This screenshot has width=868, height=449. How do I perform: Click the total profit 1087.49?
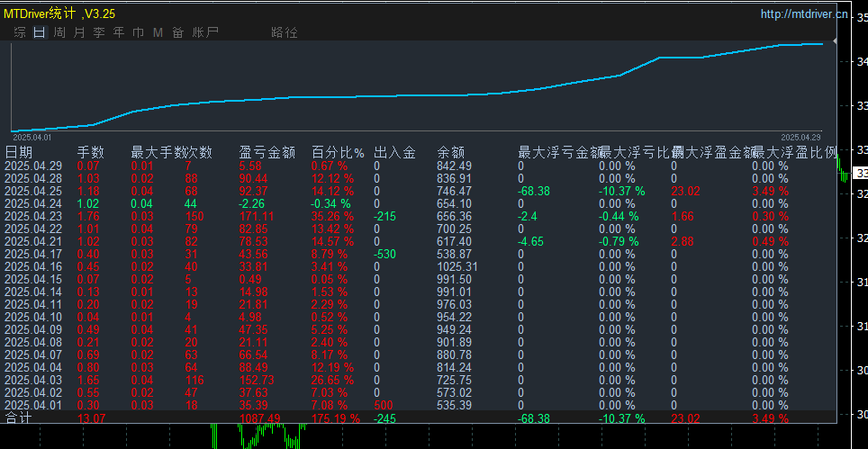click(258, 419)
